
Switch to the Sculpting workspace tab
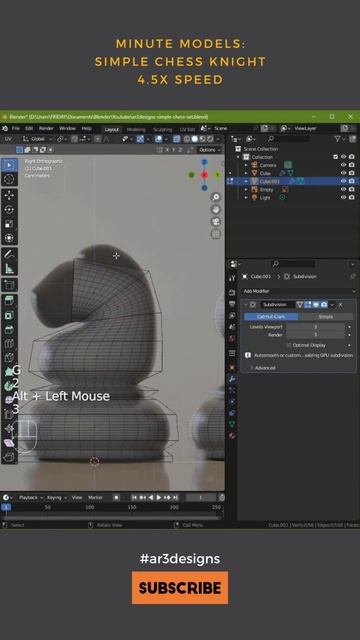point(162,129)
